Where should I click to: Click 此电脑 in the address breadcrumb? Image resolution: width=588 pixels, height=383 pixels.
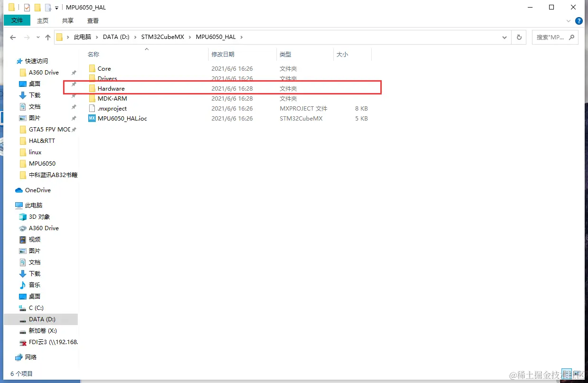(83, 37)
